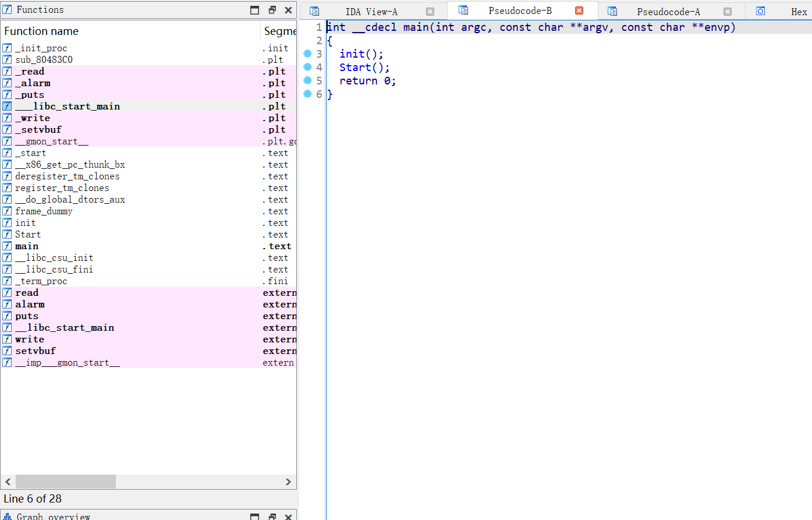This screenshot has width=812, height=520.
Task: Click the Pseudocode-A tab icon
Action: click(612, 11)
